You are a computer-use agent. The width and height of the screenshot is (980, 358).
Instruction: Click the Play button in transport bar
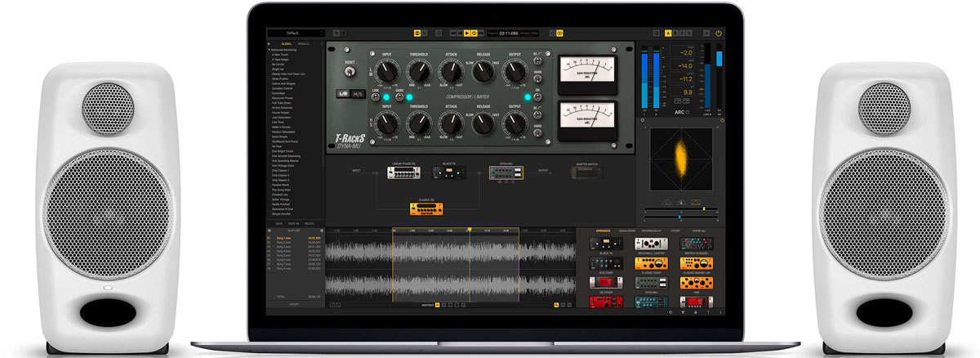(466, 34)
